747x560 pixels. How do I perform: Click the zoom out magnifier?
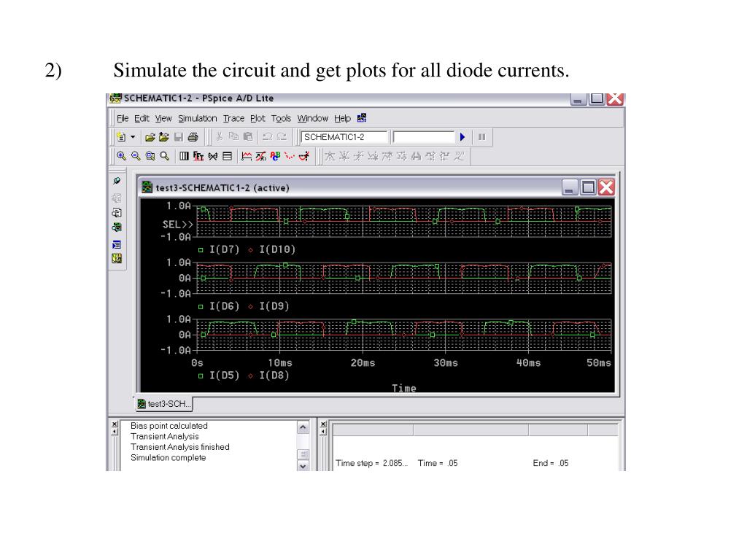click(x=136, y=156)
